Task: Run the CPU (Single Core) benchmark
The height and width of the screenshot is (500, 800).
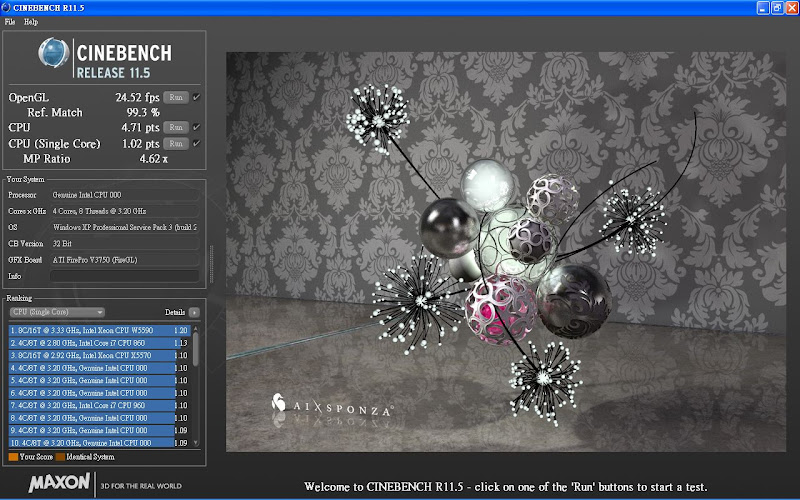Action: (176, 143)
